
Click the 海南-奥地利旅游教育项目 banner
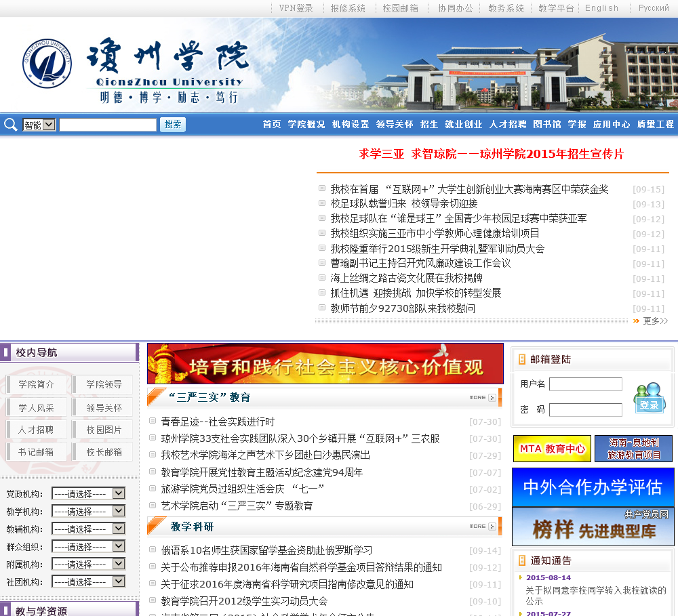tap(633, 449)
